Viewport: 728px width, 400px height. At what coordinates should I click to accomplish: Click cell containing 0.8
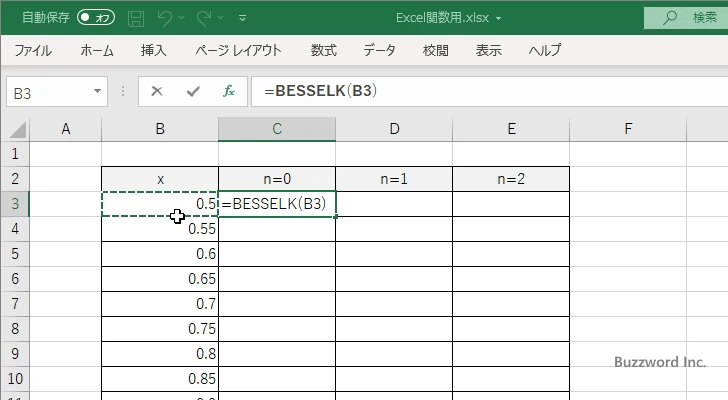(160, 354)
